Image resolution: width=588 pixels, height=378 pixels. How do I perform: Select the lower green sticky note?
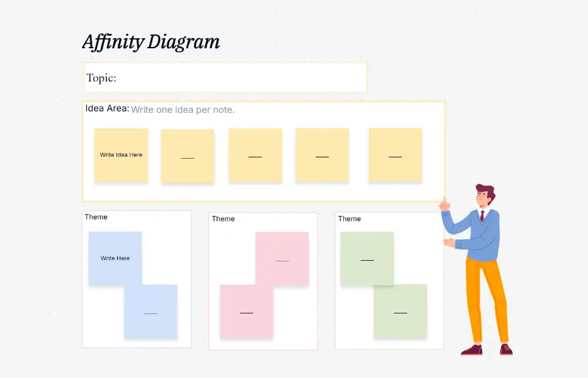pyautogui.click(x=399, y=311)
